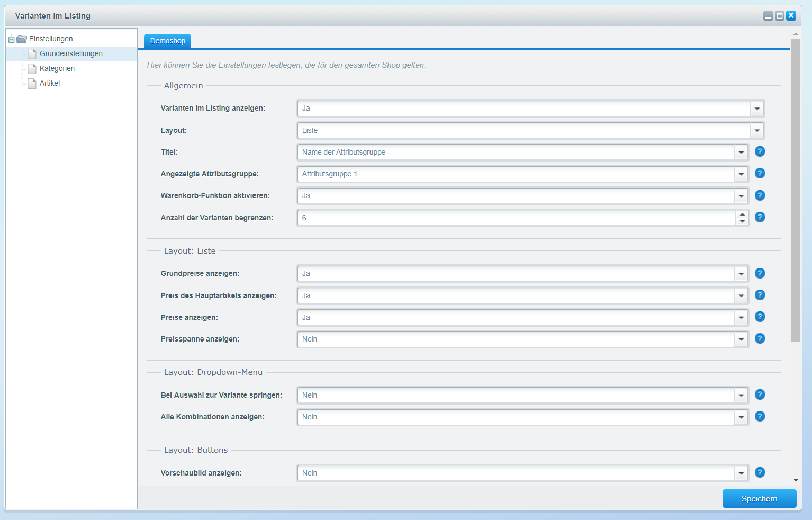The width and height of the screenshot is (812, 520).
Task: Click the Anzahl der Varianten number field
Action: point(516,218)
